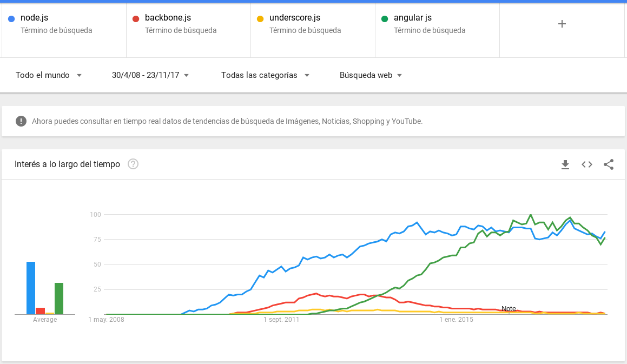Click the blue node.js color dot
This screenshot has width=627, height=364.
(11, 19)
